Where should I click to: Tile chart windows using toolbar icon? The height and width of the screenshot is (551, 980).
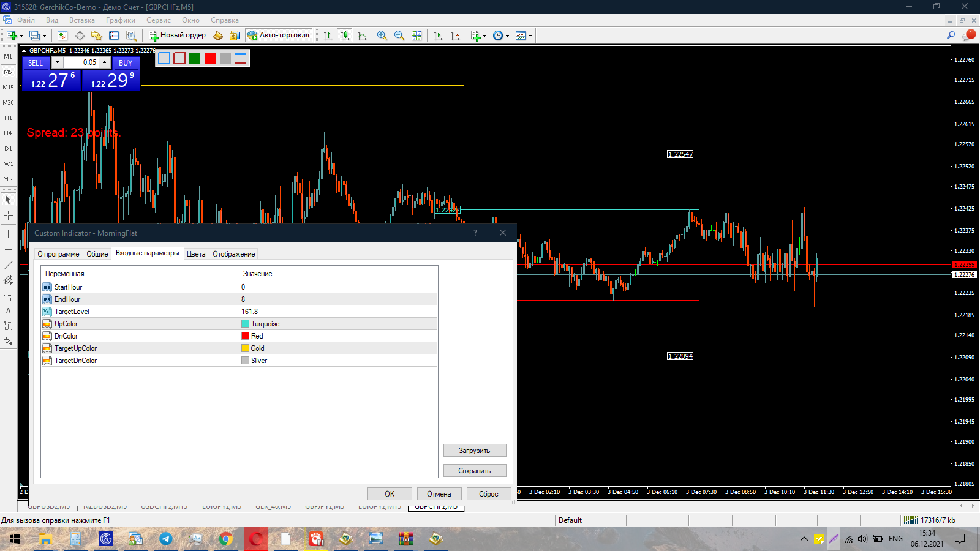click(x=417, y=36)
